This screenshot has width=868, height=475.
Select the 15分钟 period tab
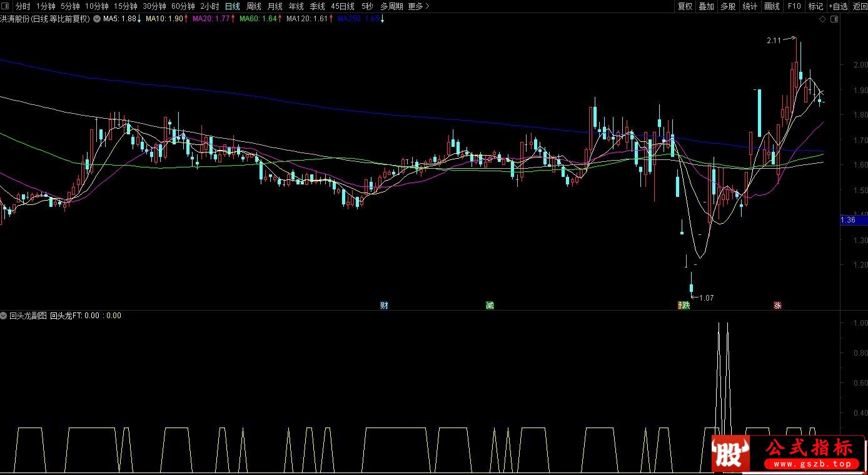coord(125,6)
